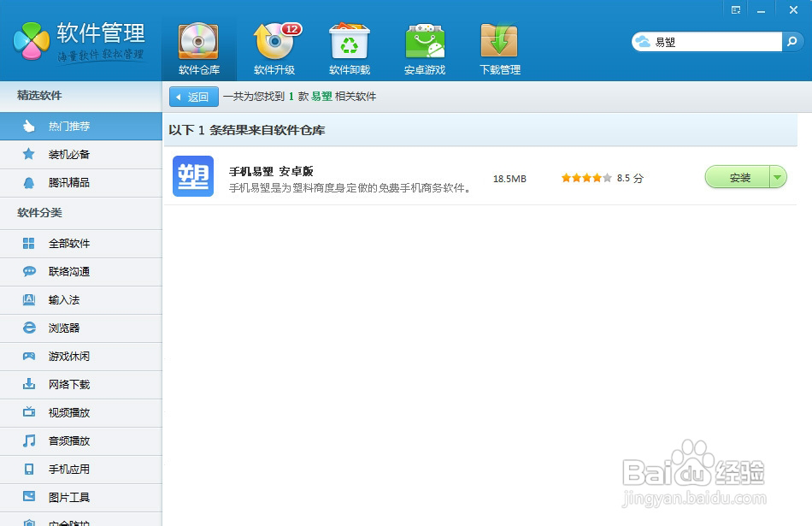Open the 图片工具 category
812x526 pixels.
81,498
